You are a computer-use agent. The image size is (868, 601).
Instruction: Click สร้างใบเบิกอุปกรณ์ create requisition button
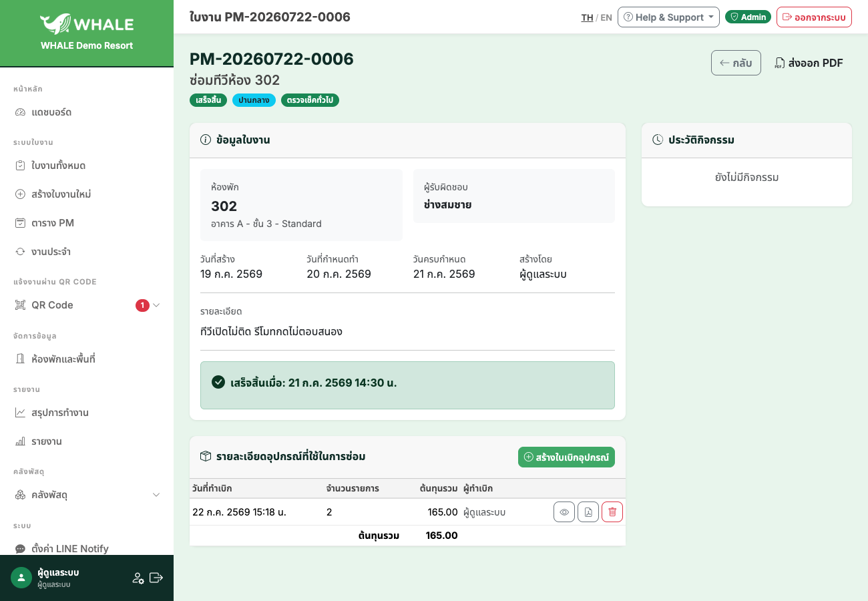click(566, 457)
